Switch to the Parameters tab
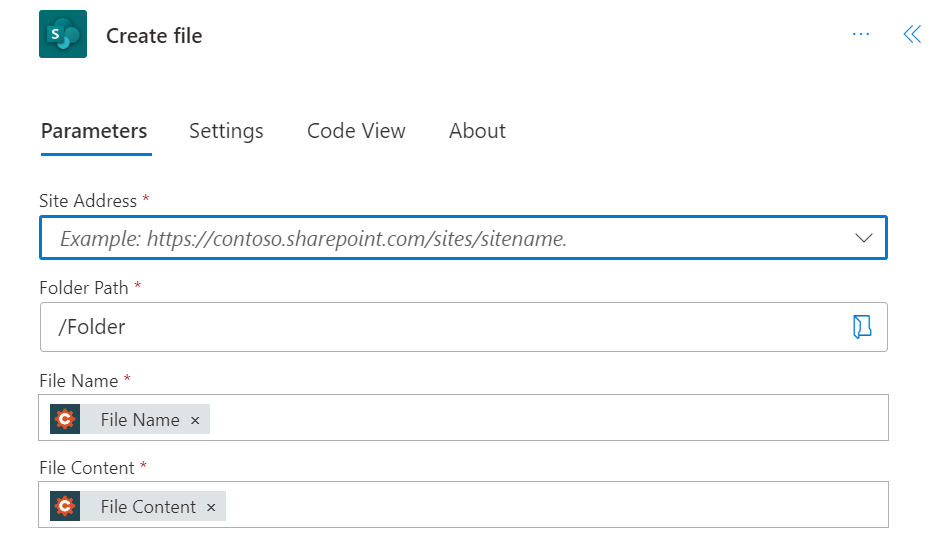933x543 pixels. click(x=94, y=131)
